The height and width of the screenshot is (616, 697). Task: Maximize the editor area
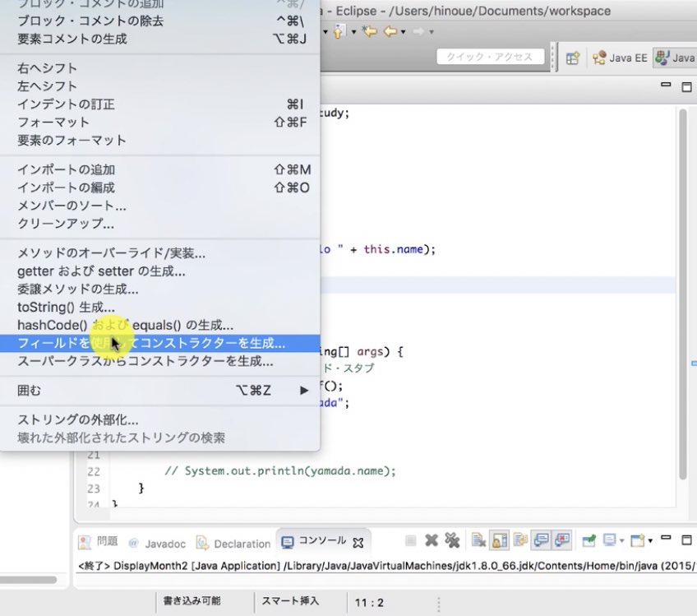[687, 86]
